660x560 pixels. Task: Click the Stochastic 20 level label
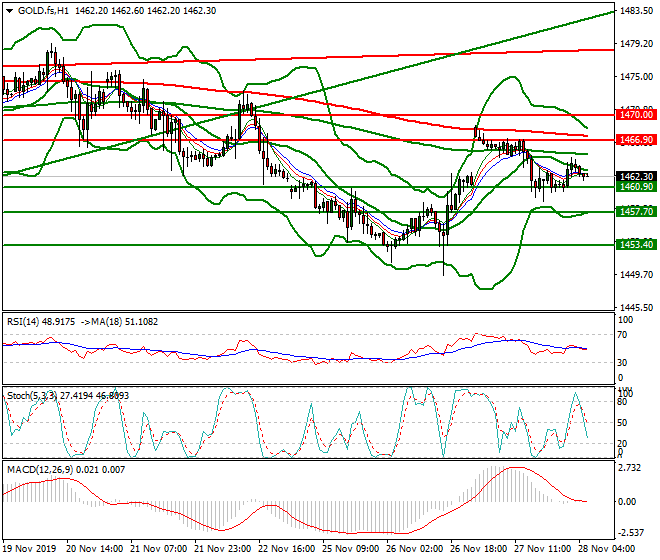[623, 443]
